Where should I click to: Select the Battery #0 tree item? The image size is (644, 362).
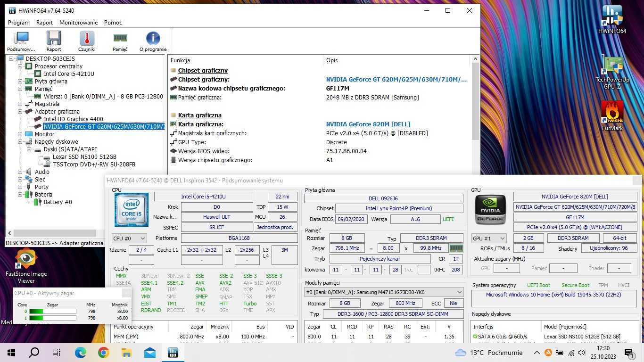pos(58,202)
